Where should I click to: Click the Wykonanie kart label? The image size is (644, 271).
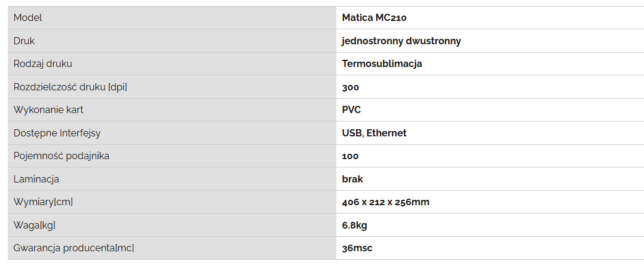click(48, 110)
